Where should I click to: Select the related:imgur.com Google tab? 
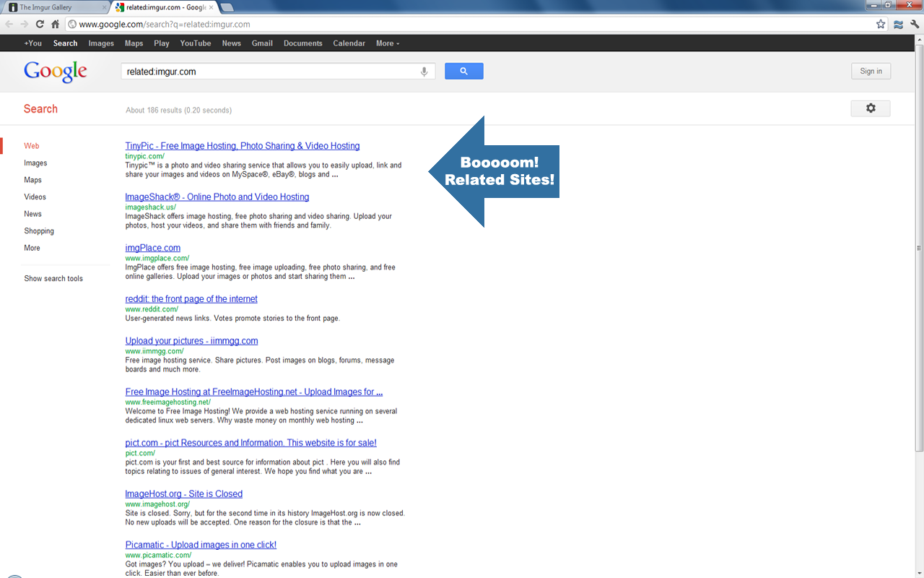(x=165, y=7)
